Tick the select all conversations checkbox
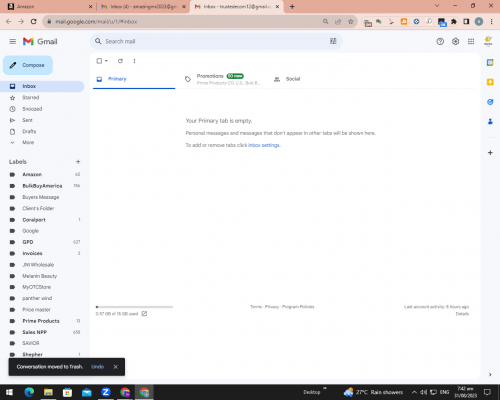 [99, 61]
